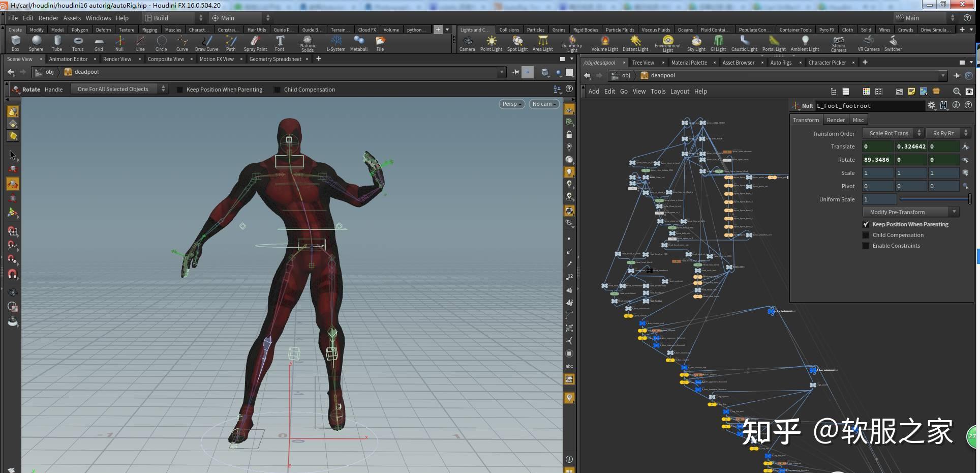Enable Child Compensation in parameter pane
This screenshot has height=473, width=980.
866,235
